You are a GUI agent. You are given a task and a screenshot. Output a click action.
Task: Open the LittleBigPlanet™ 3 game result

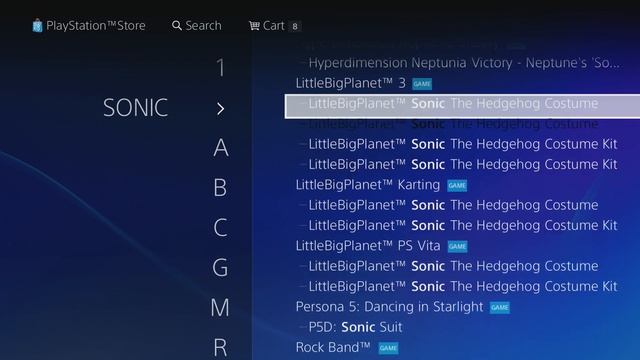coord(351,83)
